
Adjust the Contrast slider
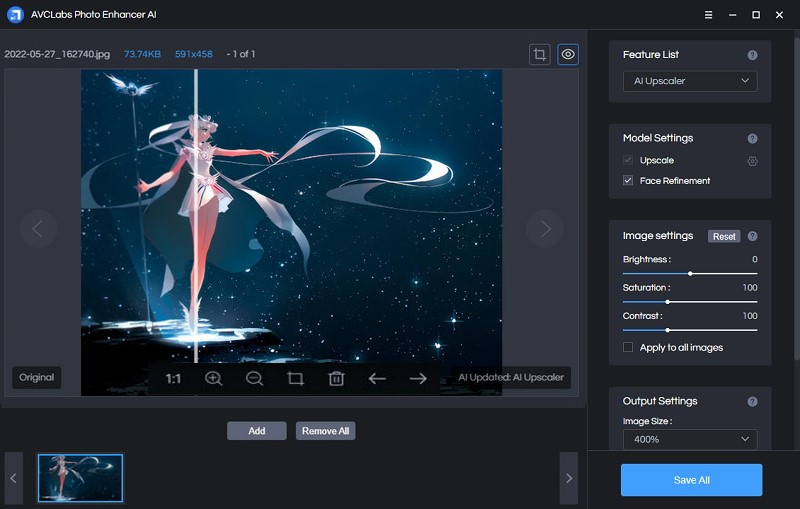[690, 330]
